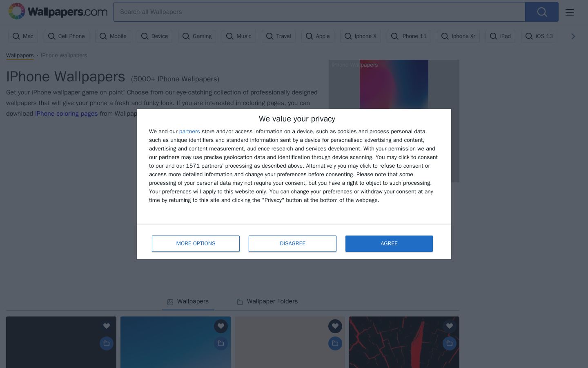Screen dimensions: 588x368
Task: Select the Cell Phone search tag
Action: coord(67,36)
